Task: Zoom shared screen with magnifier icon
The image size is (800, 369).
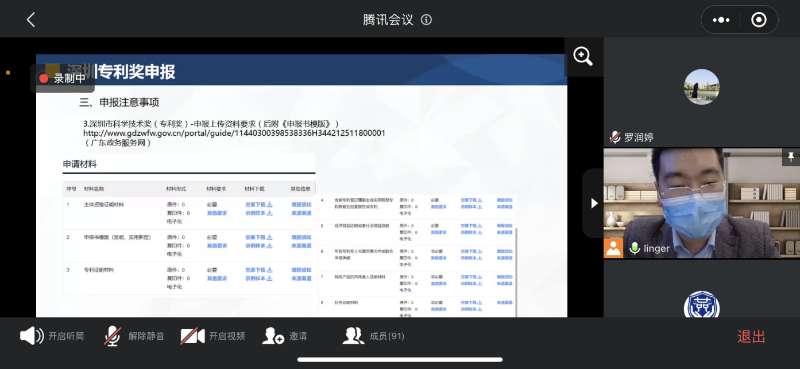Action: pos(583,56)
